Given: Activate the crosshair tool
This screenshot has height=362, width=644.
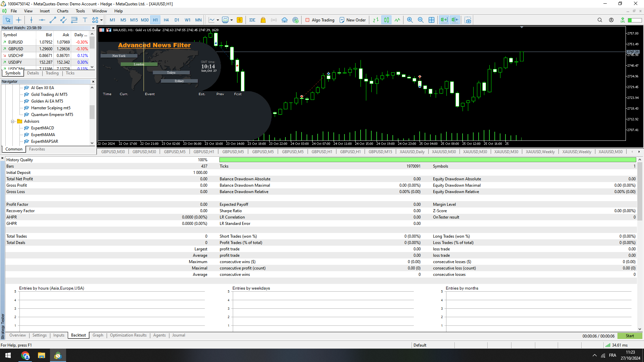Looking at the screenshot, I should (18, 20).
